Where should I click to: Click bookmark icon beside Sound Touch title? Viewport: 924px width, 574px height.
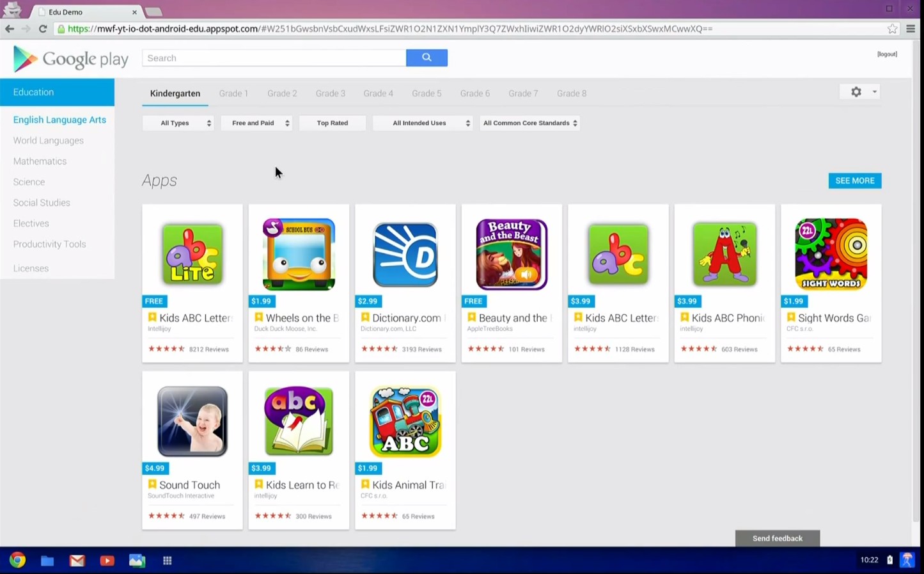click(152, 484)
